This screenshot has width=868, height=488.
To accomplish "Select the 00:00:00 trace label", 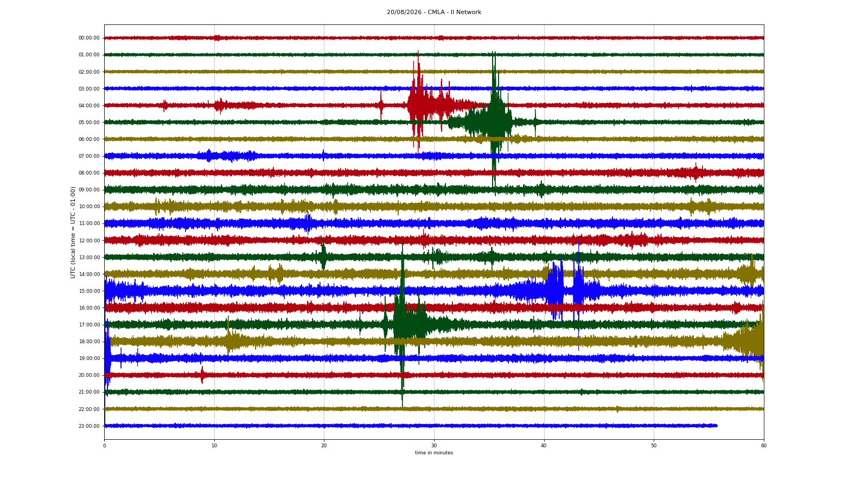I will click(89, 38).
